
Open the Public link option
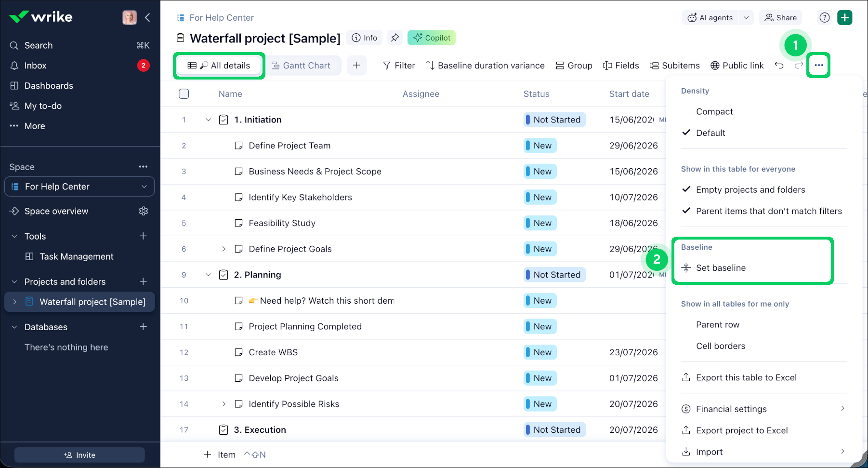pyautogui.click(x=737, y=66)
